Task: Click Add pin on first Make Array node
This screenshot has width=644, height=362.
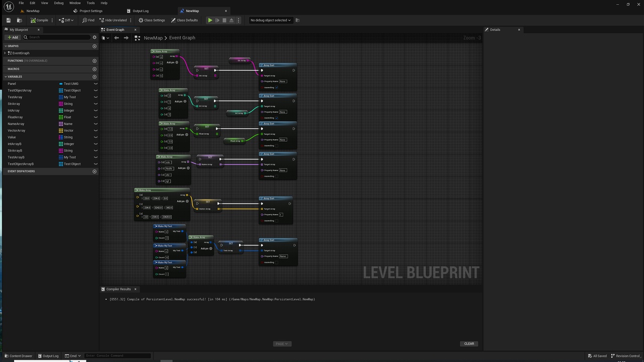Action: click(172, 62)
